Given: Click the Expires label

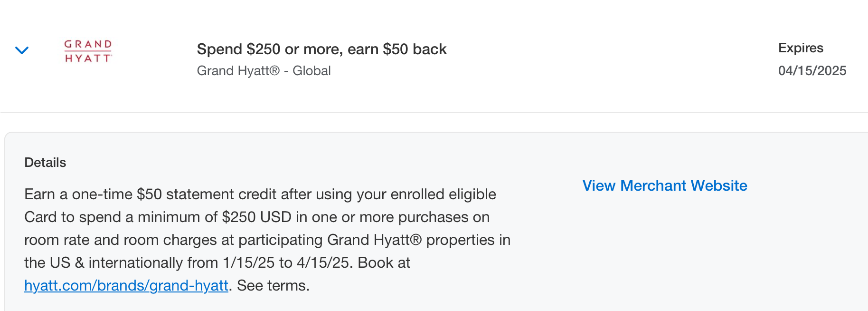Looking at the screenshot, I should click(801, 48).
